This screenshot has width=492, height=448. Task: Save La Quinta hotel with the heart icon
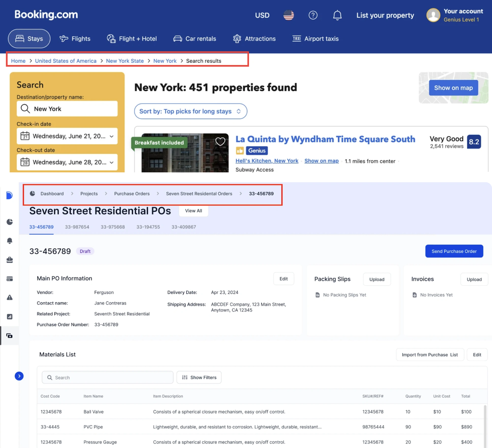[x=220, y=141]
